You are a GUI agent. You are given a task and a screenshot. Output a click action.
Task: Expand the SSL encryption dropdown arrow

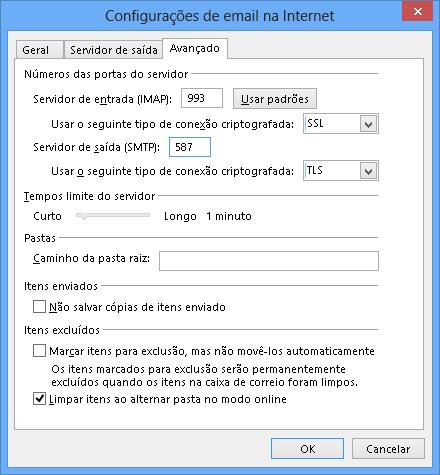pos(368,124)
